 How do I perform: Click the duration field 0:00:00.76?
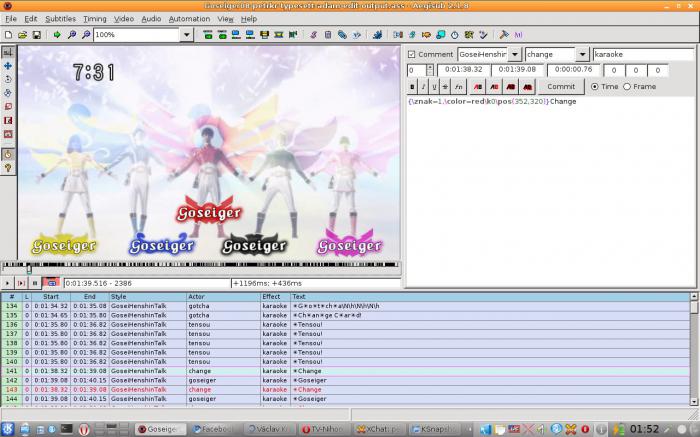[573, 70]
